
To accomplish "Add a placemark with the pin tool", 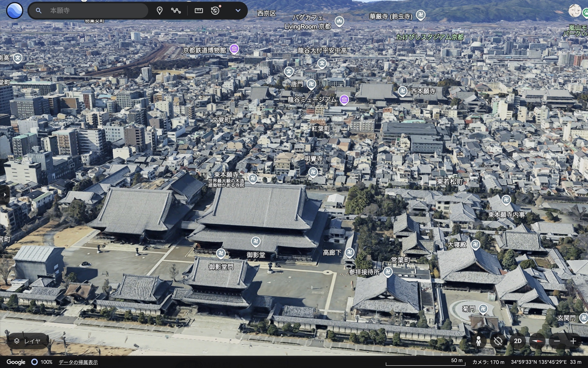I will pos(159,10).
